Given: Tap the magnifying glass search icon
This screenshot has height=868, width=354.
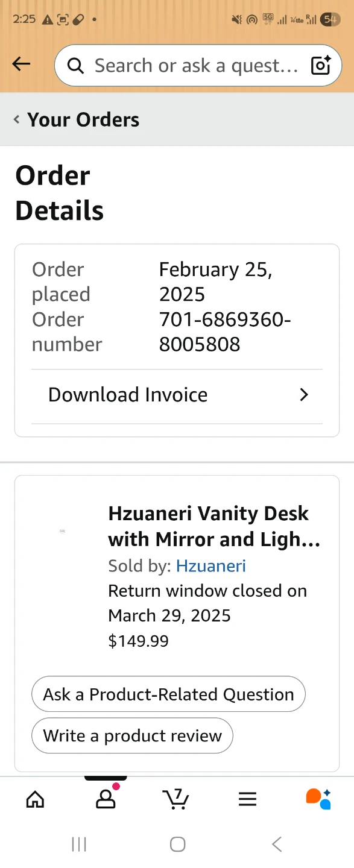Looking at the screenshot, I should point(75,66).
